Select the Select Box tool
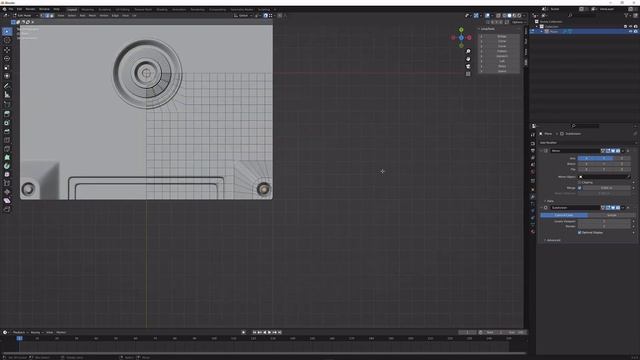The image size is (640, 360). pos(7,32)
